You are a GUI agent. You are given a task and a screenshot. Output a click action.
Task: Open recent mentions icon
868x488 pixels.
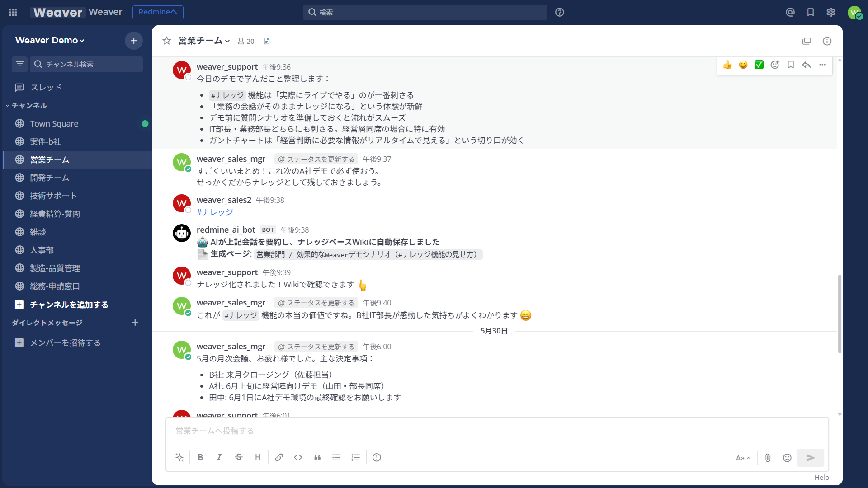(790, 12)
